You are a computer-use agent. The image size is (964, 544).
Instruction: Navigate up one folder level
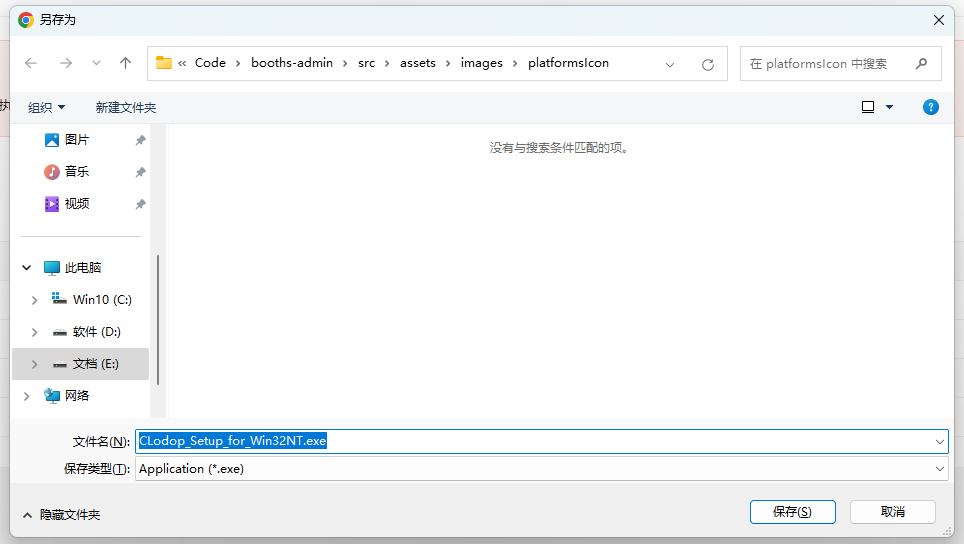(125, 63)
